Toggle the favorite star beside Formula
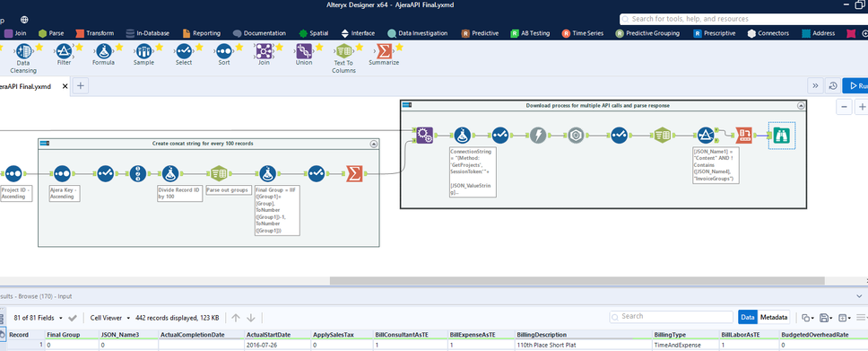 119,48
